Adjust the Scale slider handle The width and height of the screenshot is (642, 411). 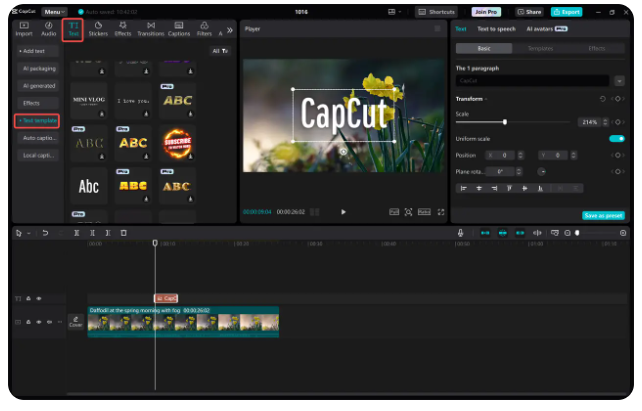tap(505, 122)
